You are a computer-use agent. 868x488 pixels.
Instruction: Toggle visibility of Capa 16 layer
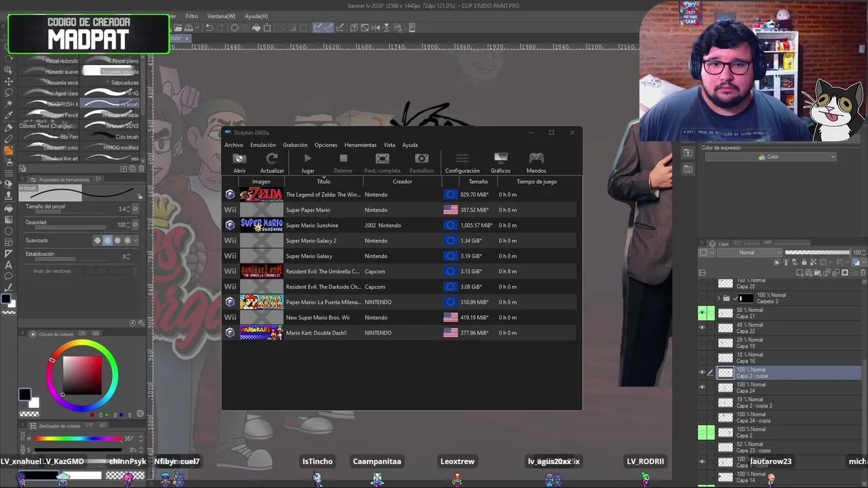point(702,358)
